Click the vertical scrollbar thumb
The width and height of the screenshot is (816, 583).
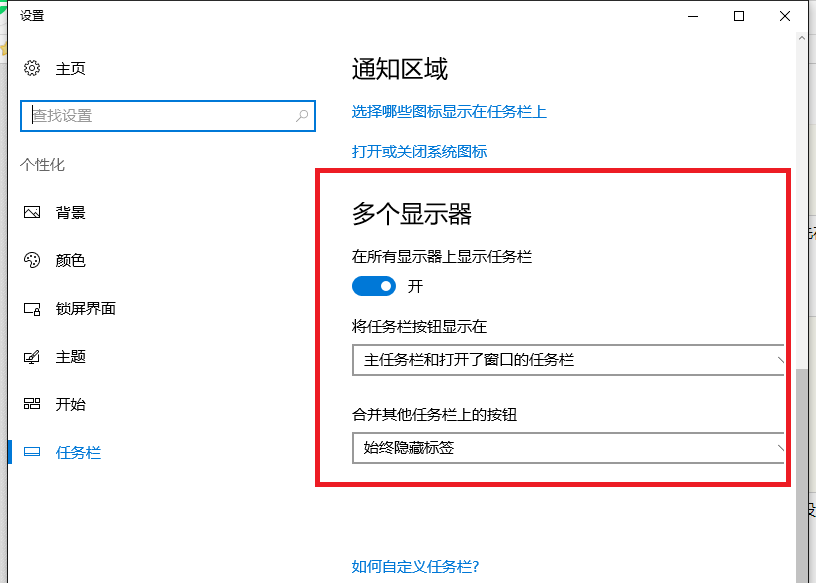pos(801,470)
